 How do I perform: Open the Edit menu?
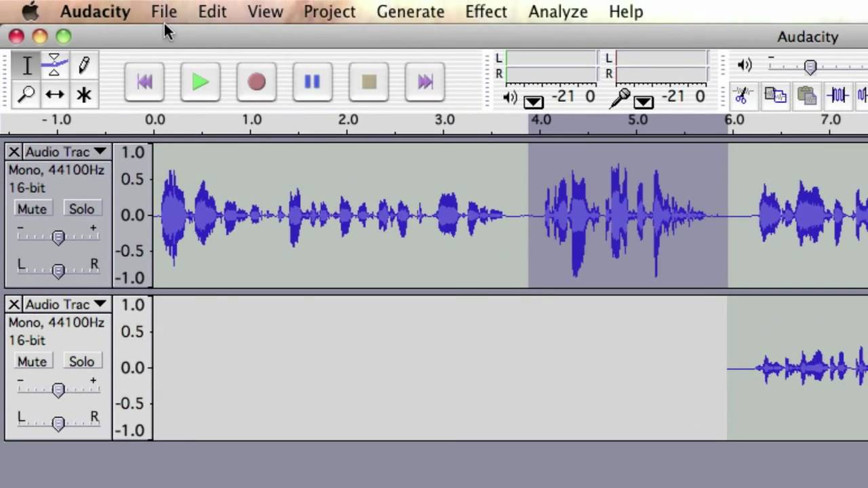212,12
